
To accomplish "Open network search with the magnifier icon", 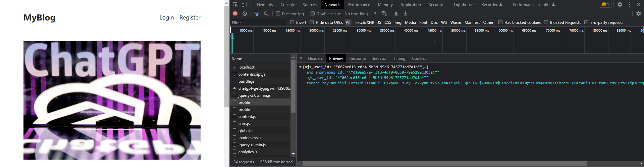I will (266, 13).
